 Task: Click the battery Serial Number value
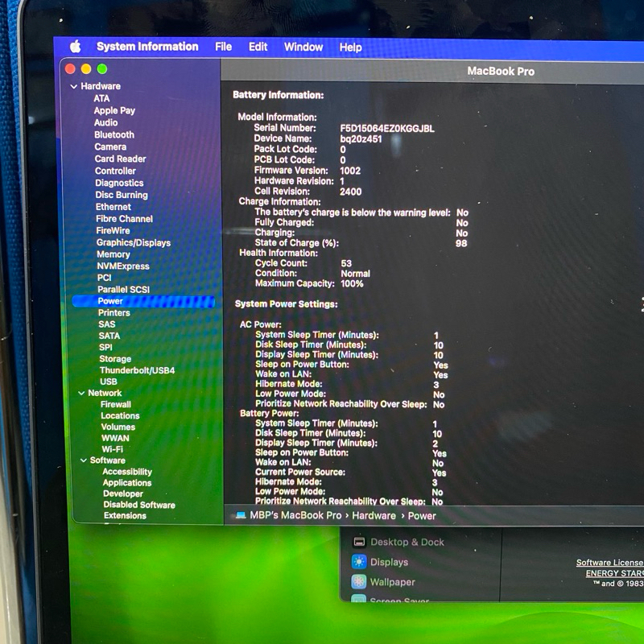(387, 129)
